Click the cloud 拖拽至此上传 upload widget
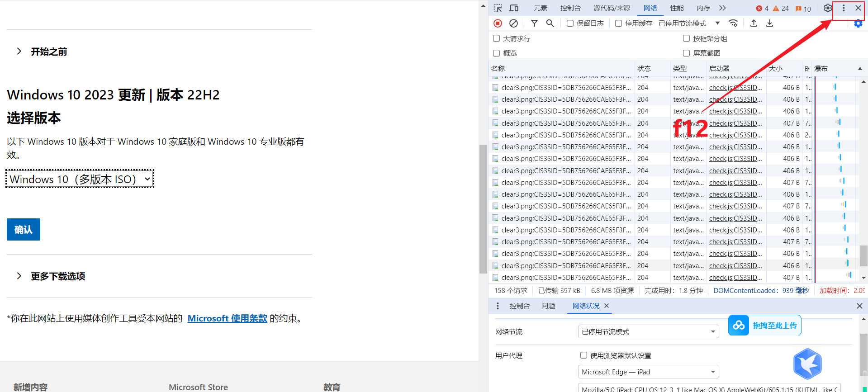This screenshot has width=868, height=392. [x=764, y=325]
